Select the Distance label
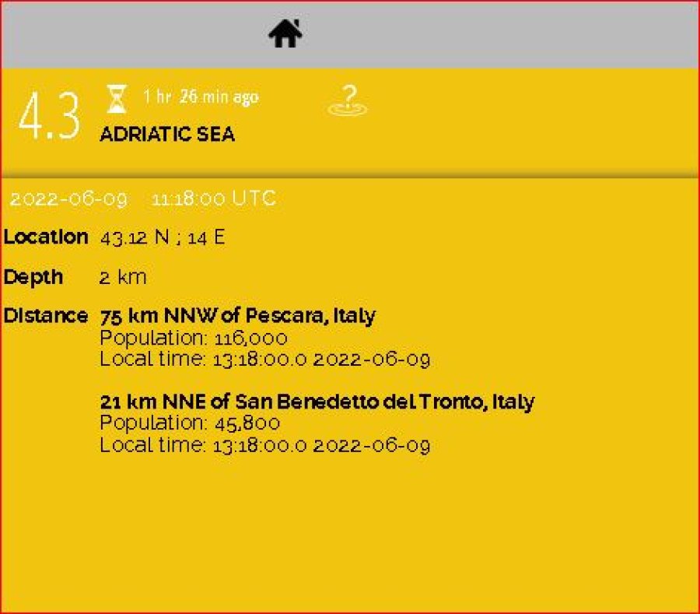Image resolution: width=700 pixels, height=614 pixels. (46, 315)
